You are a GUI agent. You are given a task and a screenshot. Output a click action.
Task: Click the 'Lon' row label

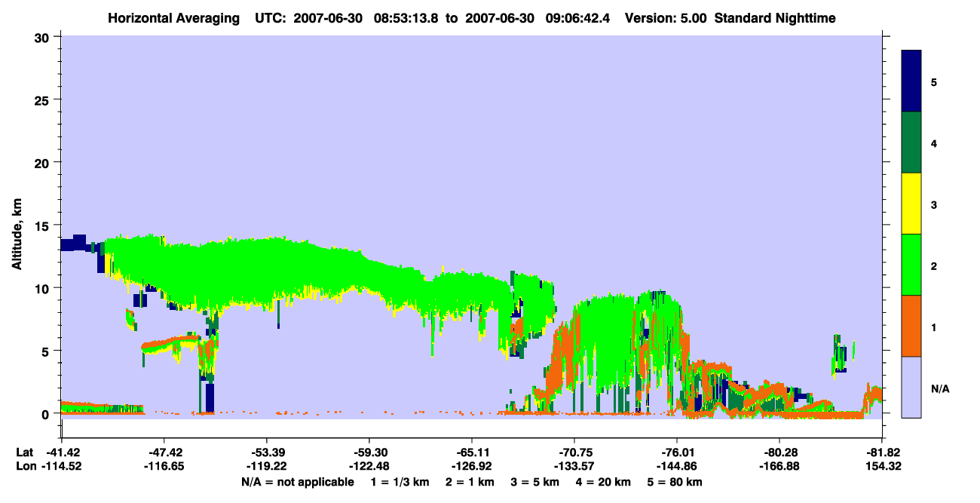coord(25,466)
